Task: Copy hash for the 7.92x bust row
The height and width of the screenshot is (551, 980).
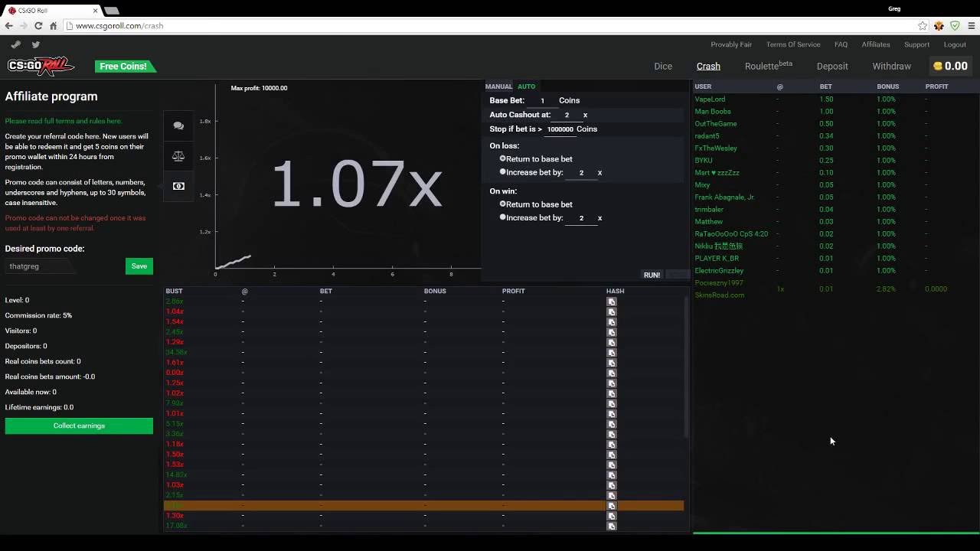Action: tap(612, 403)
